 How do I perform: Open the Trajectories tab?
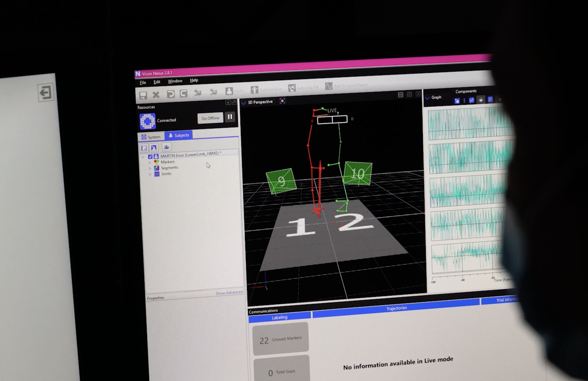pyautogui.click(x=396, y=308)
